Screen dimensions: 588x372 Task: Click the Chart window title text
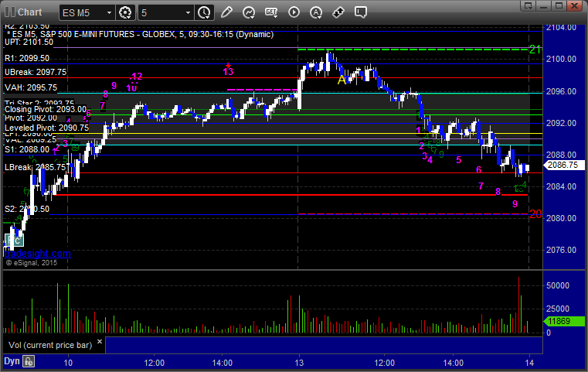click(x=29, y=12)
